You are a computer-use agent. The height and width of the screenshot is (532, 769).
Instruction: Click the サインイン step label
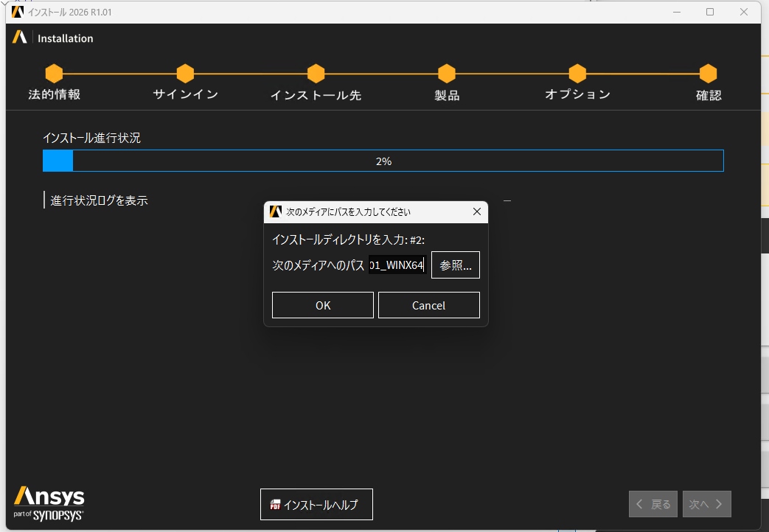(x=185, y=94)
